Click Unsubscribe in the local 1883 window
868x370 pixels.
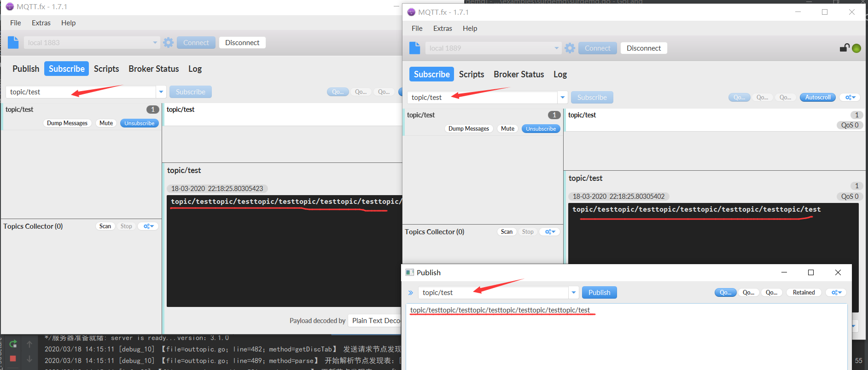click(140, 123)
